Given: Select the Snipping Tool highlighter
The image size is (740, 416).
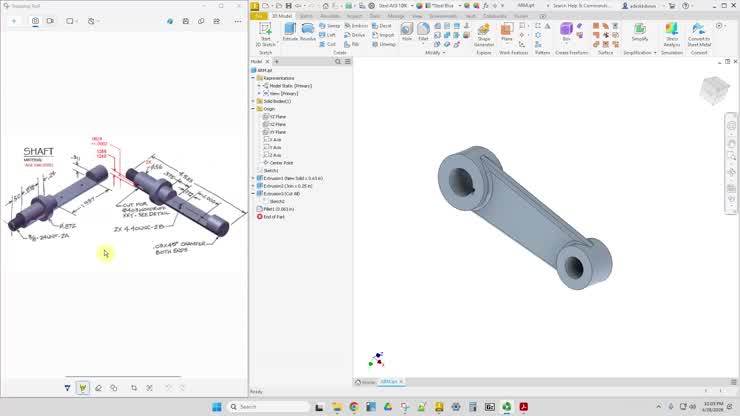Looking at the screenshot, I should (x=83, y=388).
